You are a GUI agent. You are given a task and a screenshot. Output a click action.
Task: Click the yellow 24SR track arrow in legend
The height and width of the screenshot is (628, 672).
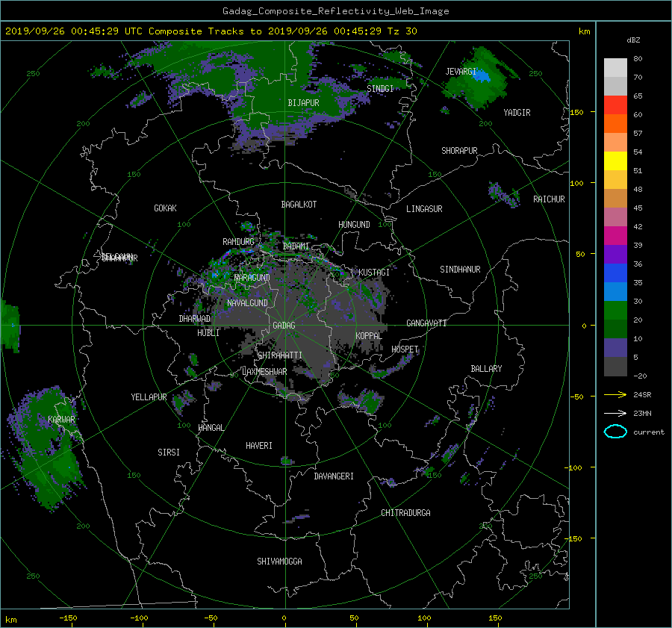click(x=615, y=394)
